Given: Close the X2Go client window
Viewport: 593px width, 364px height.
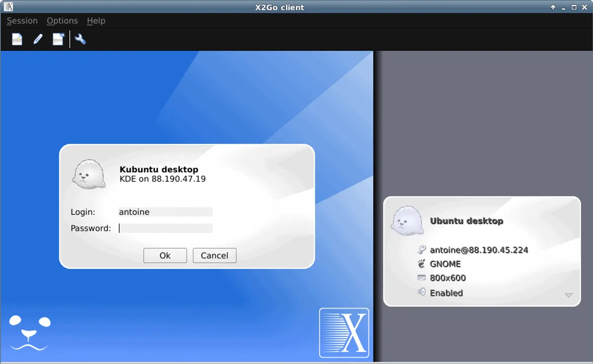Looking at the screenshot, I should 584,7.
